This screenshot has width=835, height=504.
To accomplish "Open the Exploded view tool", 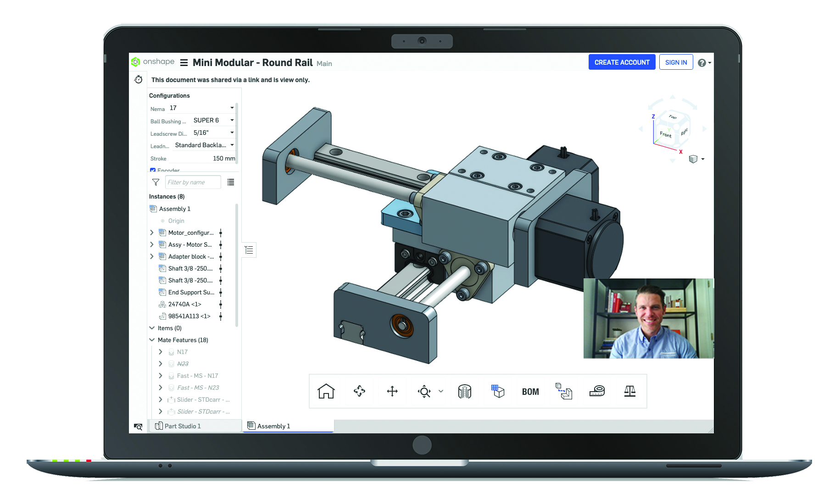I will pyautogui.click(x=563, y=391).
